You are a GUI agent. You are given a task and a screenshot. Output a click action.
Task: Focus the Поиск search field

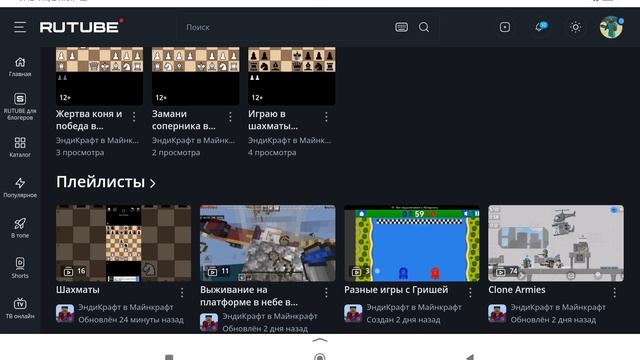[x=286, y=27]
